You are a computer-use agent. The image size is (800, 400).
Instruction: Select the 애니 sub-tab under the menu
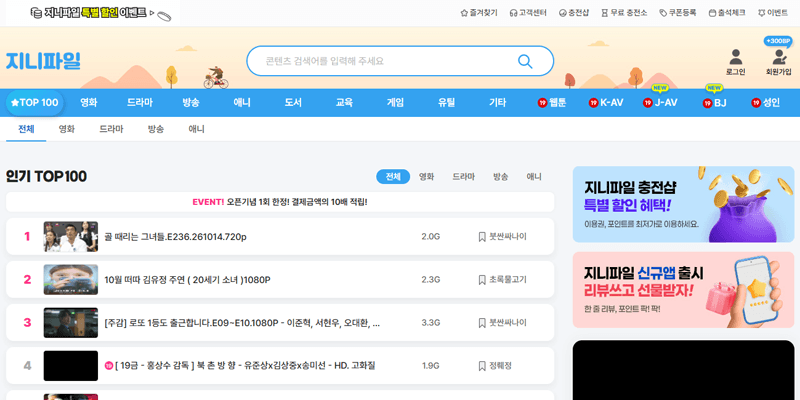tap(196, 129)
